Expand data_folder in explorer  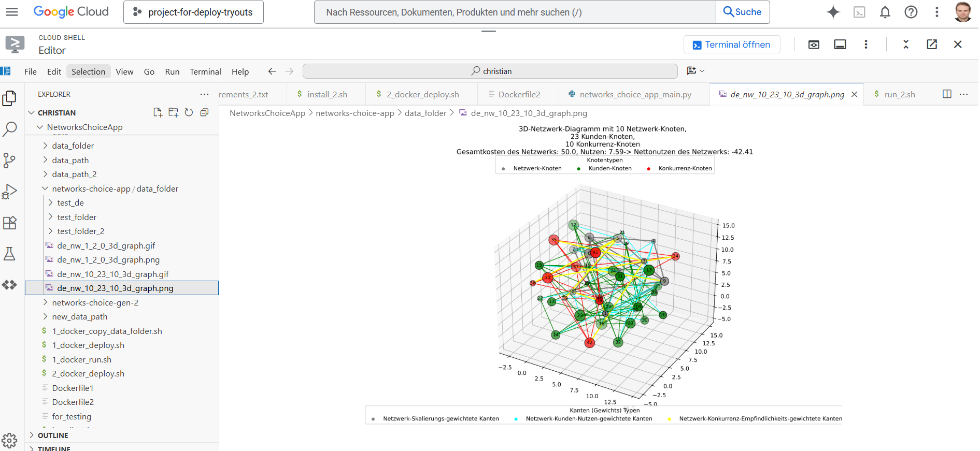(x=45, y=146)
